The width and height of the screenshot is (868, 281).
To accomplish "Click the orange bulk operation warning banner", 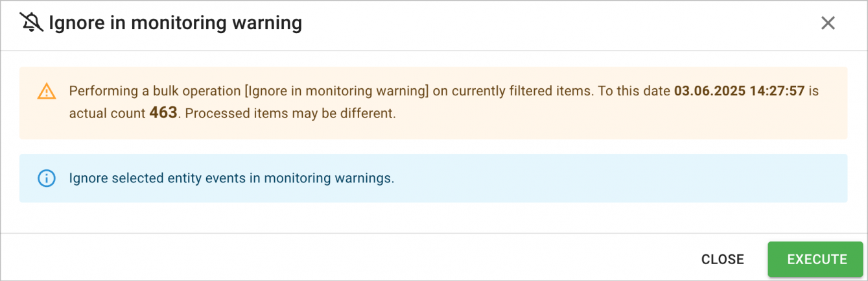I will point(433,103).
